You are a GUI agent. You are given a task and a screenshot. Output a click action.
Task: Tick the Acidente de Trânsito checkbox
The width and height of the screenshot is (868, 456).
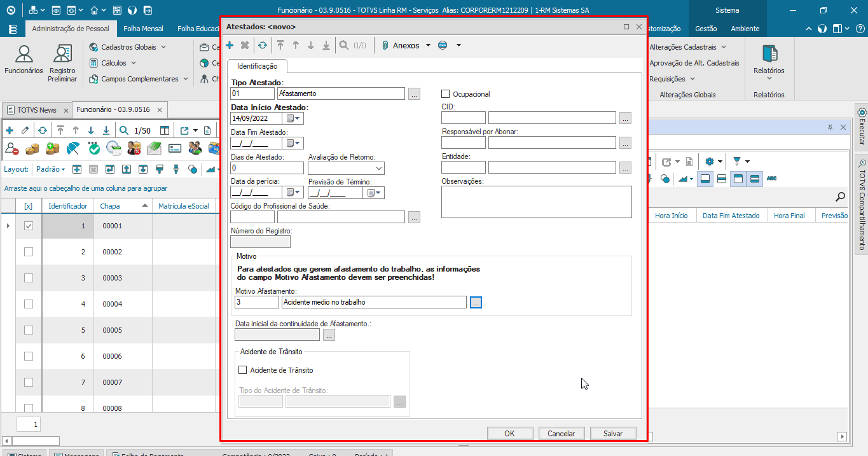(242, 370)
